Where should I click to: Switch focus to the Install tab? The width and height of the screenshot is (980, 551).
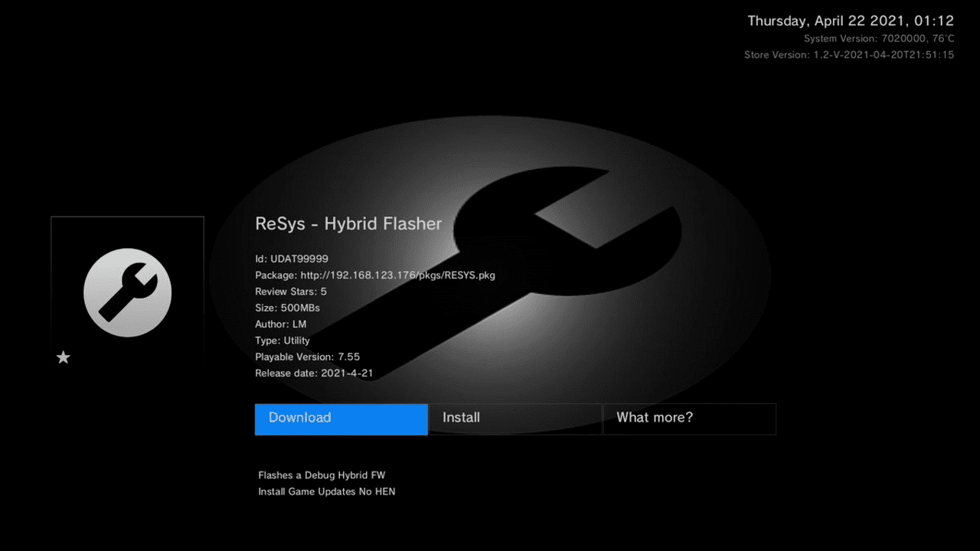(x=514, y=419)
